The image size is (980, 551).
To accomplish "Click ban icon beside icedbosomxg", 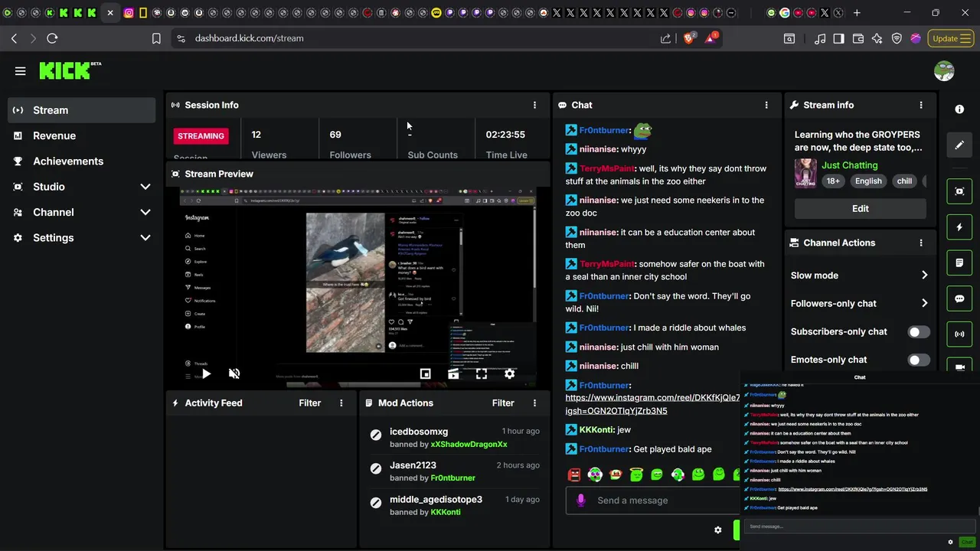I will [x=376, y=435].
